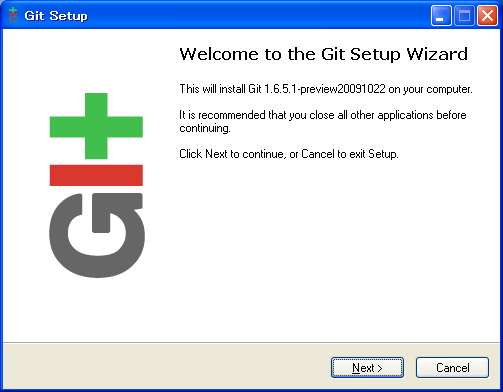
Task: Click the grayed-out maximize button
Action: (464, 16)
